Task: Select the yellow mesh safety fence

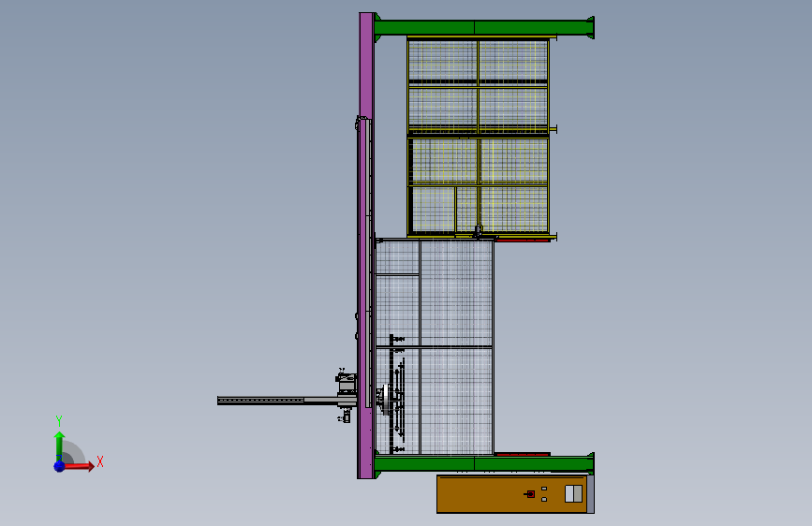Action: (x=478, y=138)
